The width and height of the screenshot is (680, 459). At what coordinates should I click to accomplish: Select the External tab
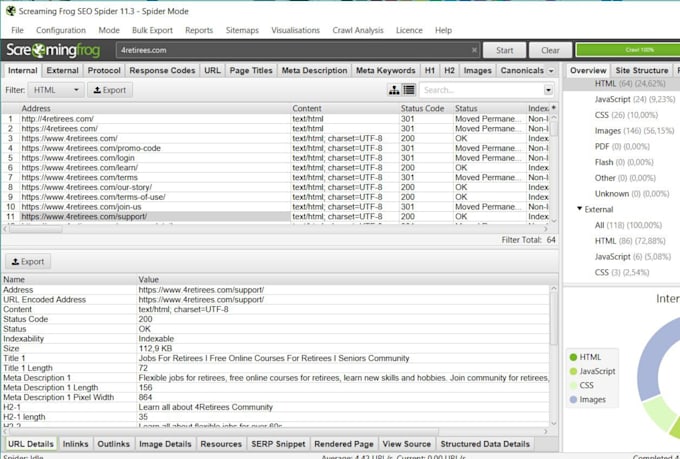(62, 70)
